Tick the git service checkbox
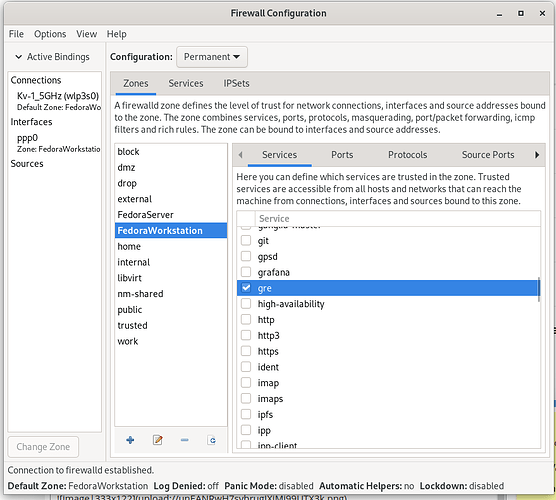 (246, 240)
